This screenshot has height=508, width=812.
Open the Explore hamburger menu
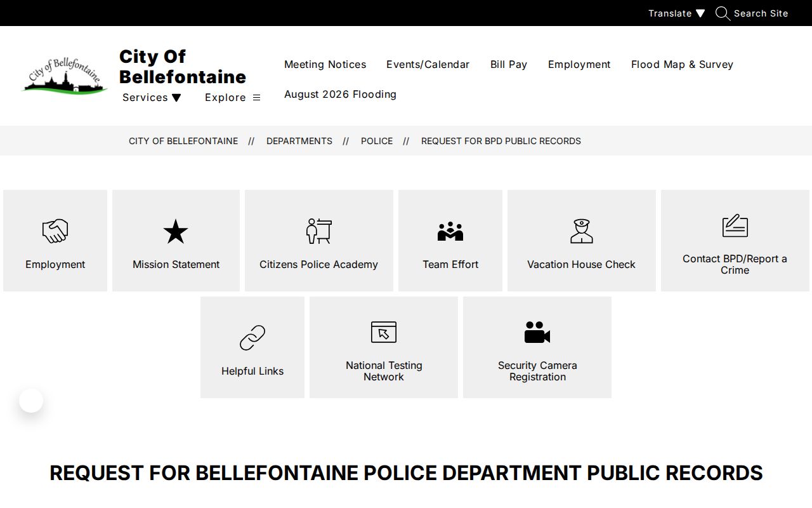233,97
